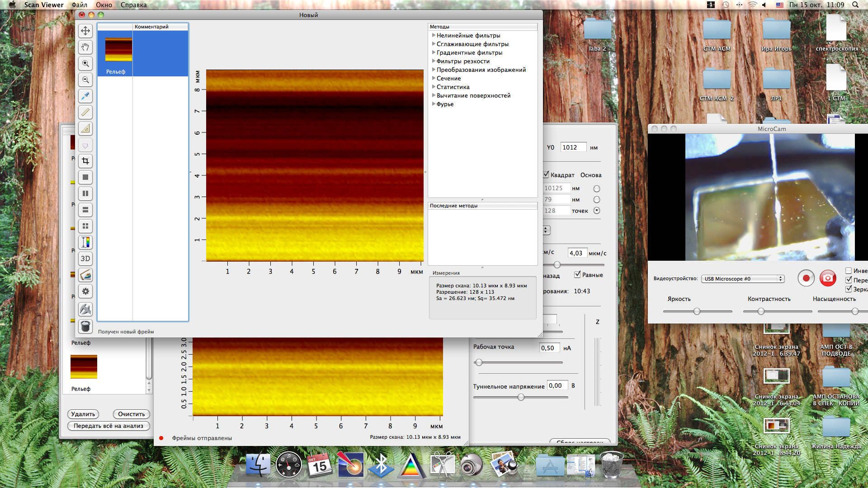868x488 pixels.
Task: Delete the frame with the trash icon
Action: pyautogui.click(x=85, y=326)
